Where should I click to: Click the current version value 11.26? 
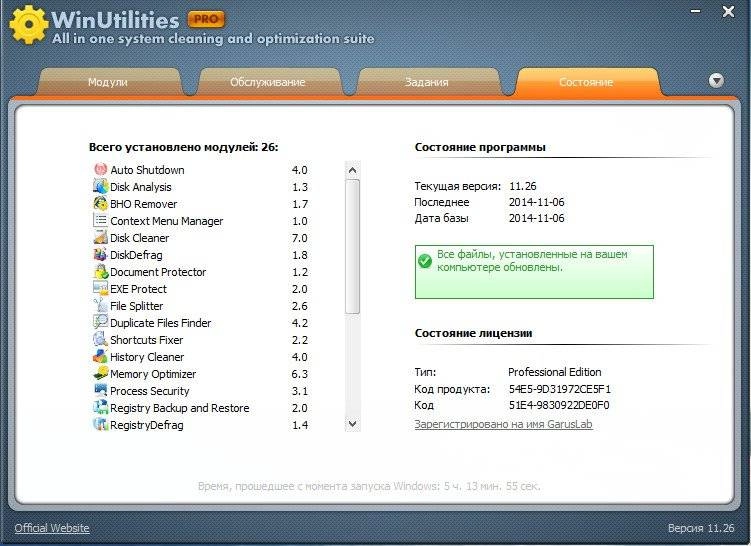523,186
